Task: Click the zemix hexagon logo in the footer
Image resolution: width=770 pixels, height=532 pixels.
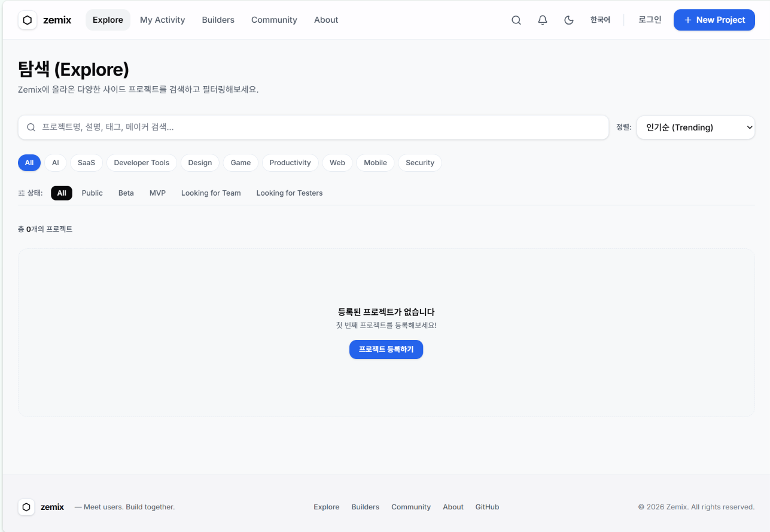Action: tap(26, 507)
